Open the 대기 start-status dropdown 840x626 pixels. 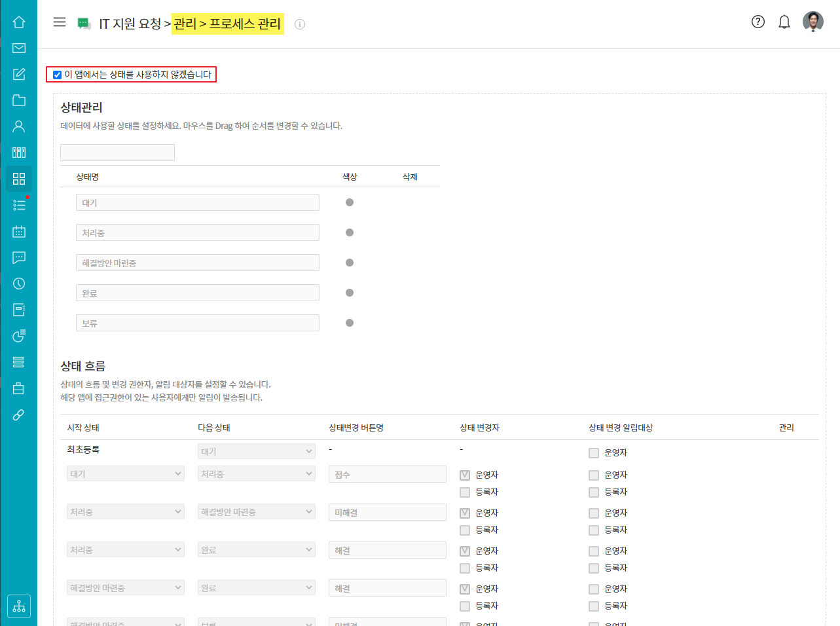coord(125,473)
